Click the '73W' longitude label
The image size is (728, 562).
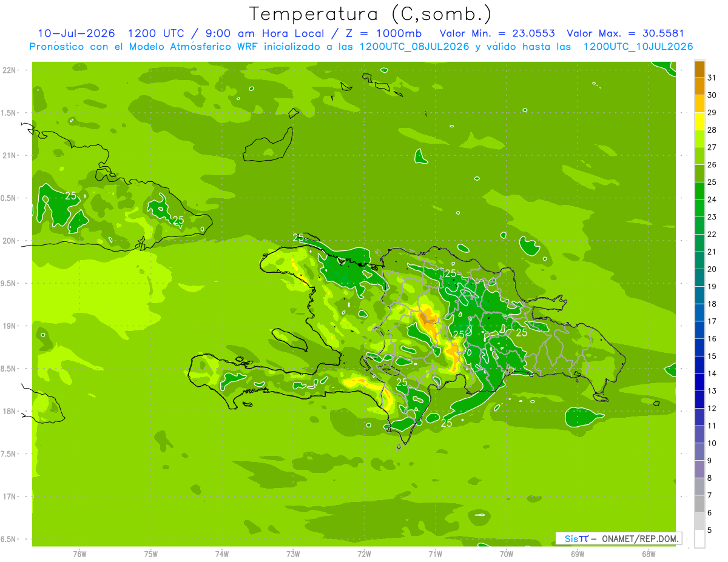click(x=293, y=554)
